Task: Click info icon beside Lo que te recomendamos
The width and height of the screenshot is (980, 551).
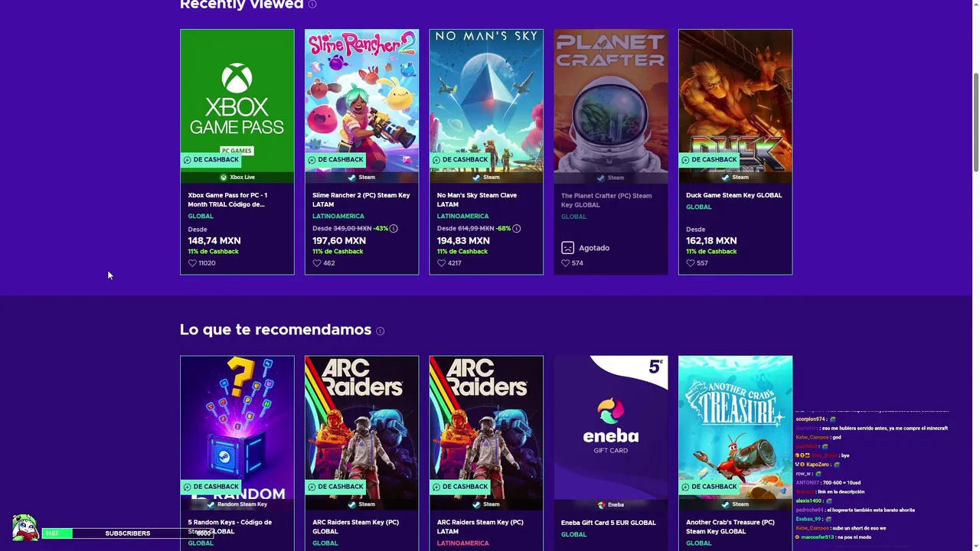Action: click(381, 331)
